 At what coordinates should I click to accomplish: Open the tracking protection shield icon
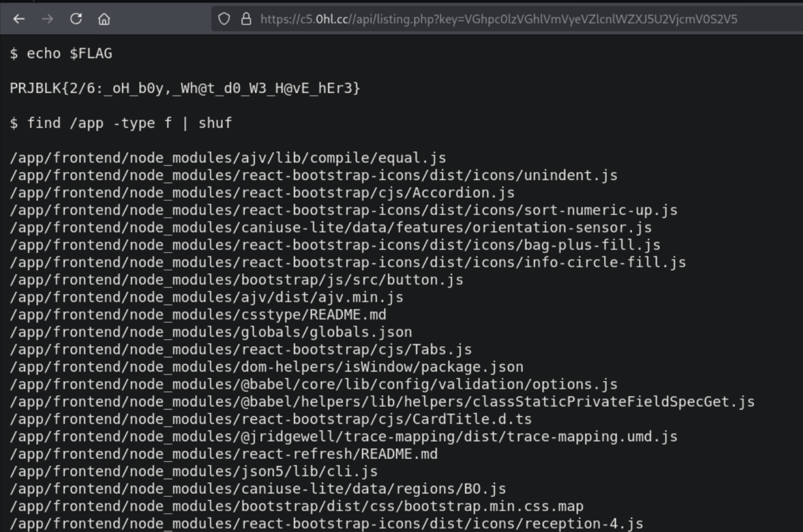pos(224,19)
